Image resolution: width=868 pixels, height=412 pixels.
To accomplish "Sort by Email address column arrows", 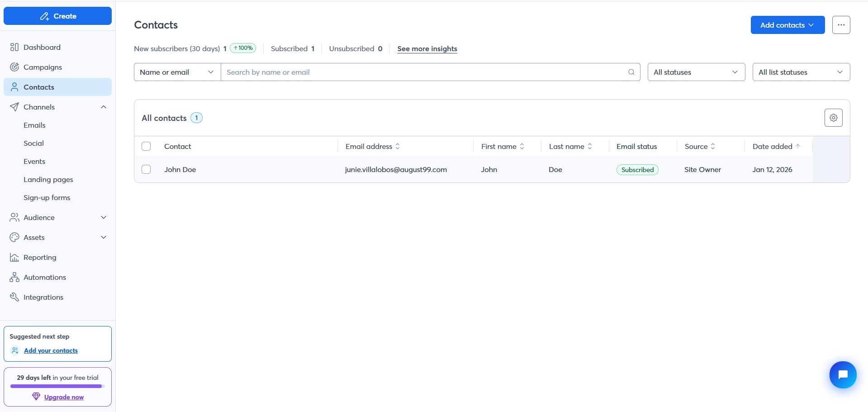I will tap(398, 147).
